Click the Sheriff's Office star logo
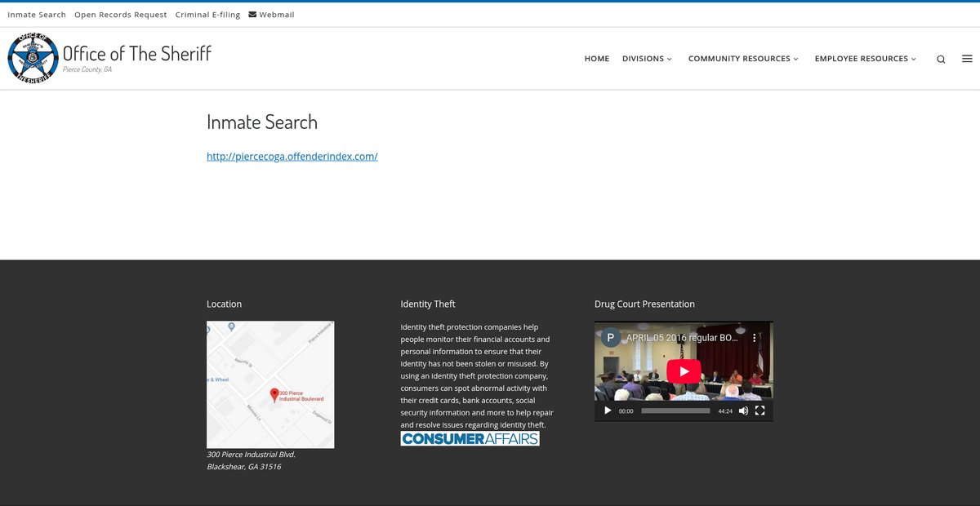This screenshot has width=980, height=506. (33, 58)
